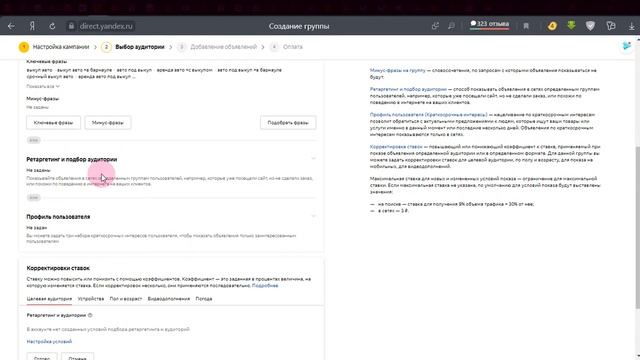The image size is (640, 360).
Task: Switch to the Пол и возраст tab
Action: coord(126,299)
